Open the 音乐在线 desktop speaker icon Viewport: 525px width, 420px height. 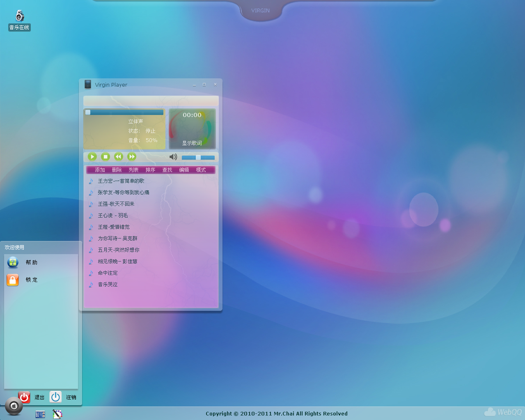pyautogui.click(x=19, y=16)
